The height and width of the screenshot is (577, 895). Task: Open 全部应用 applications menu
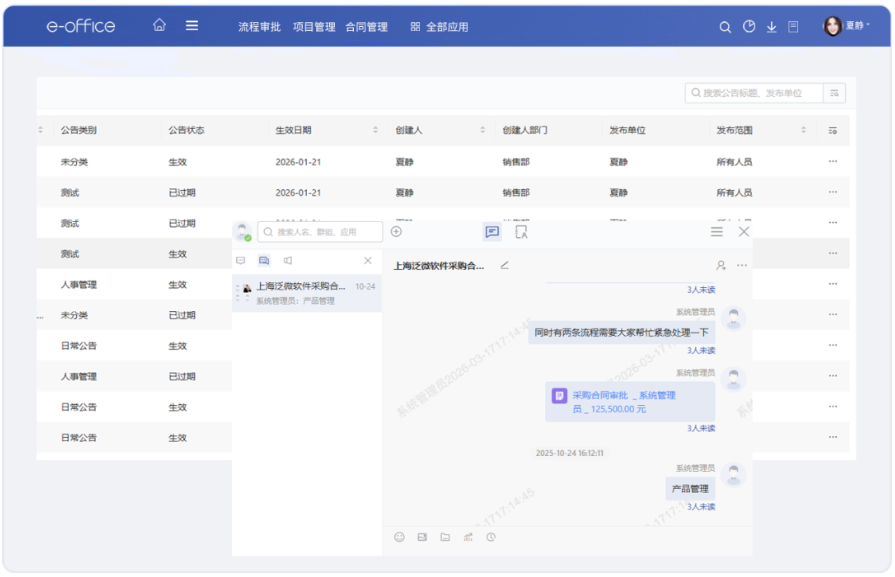(439, 27)
